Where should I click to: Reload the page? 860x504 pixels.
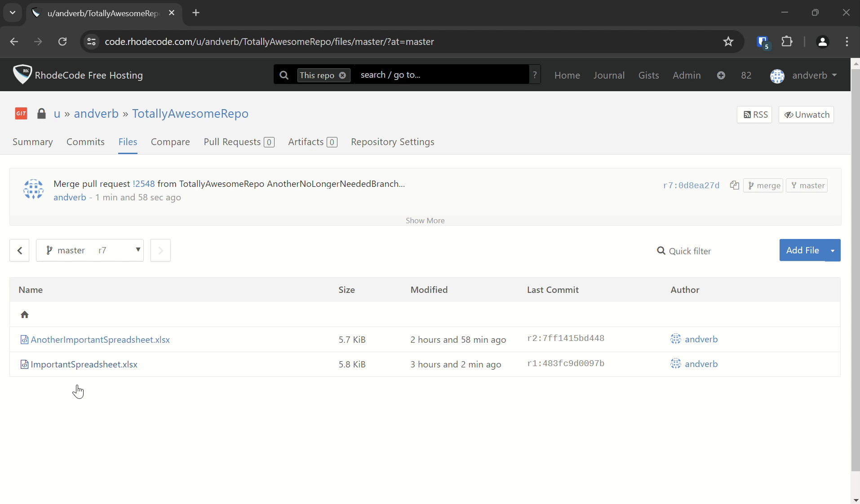coord(62,42)
